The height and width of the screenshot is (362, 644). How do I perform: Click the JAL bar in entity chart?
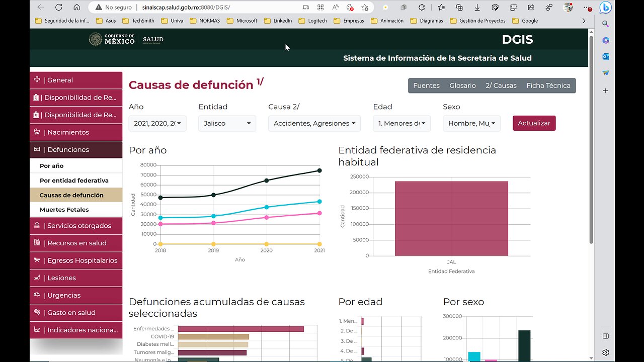(x=451, y=219)
